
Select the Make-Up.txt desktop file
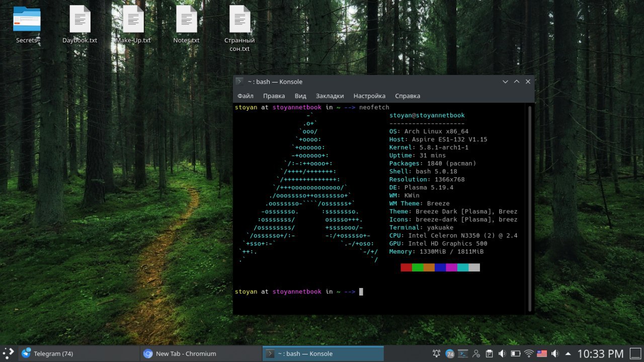point(133,24)
